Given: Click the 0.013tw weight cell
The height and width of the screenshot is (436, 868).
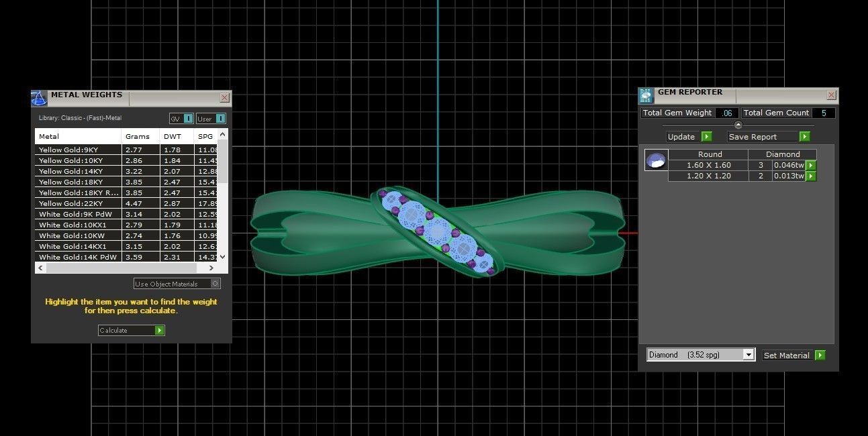Looking at the screenshot, I should (789, 176).
